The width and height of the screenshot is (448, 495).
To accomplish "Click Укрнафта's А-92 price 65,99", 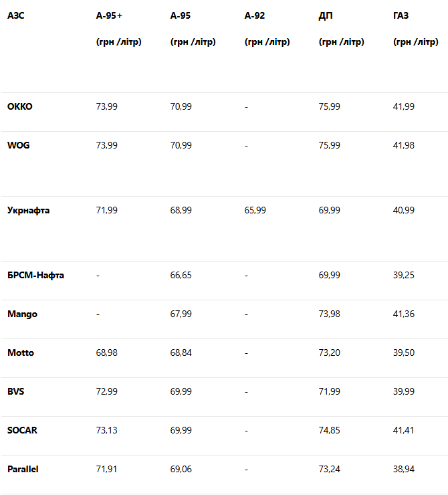I will [x=255, y=210].
